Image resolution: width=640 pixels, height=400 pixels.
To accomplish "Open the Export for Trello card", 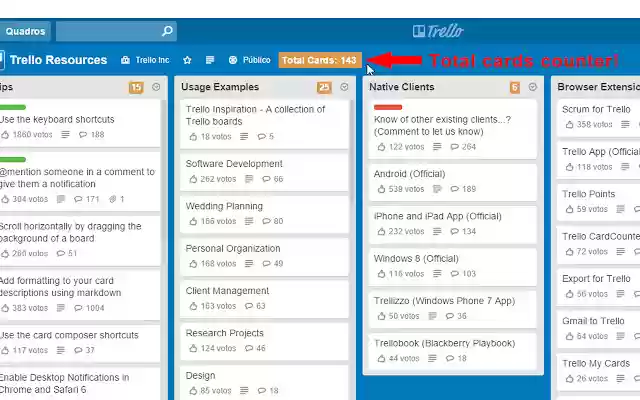I will pos(599,287).
